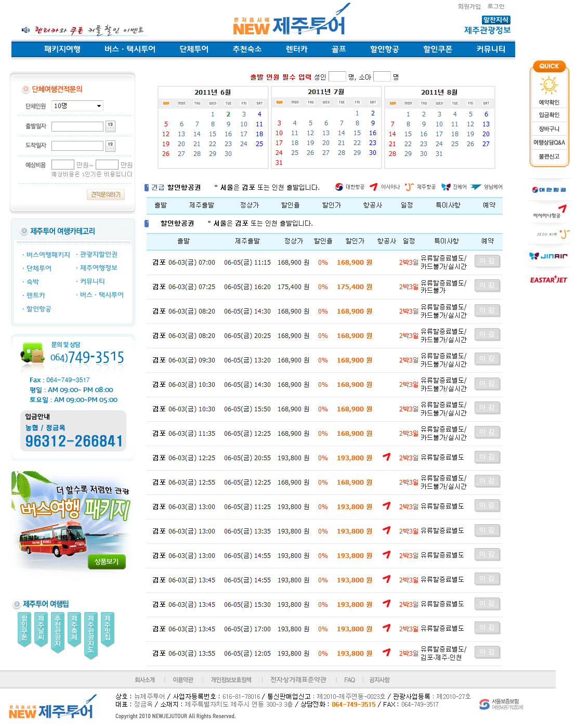Viewport: 577px width, 728px height.
Task: Click the 소아 passenger count field
Action: coord(382,76)
